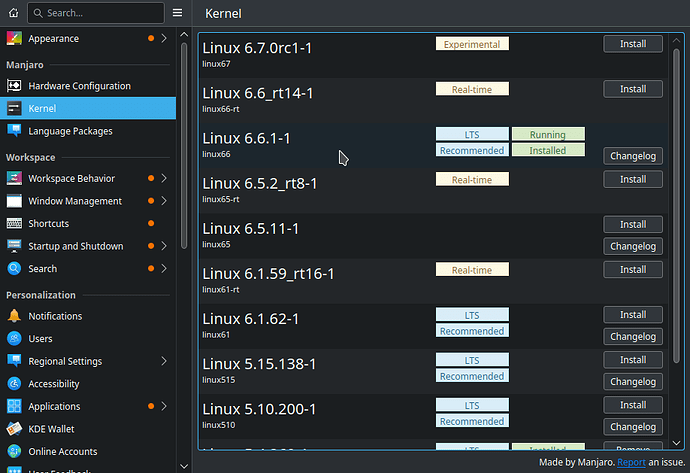The image size is (690, 473).
Task: Open Shortcuts keyboard icon
Action: pos(14,224)
